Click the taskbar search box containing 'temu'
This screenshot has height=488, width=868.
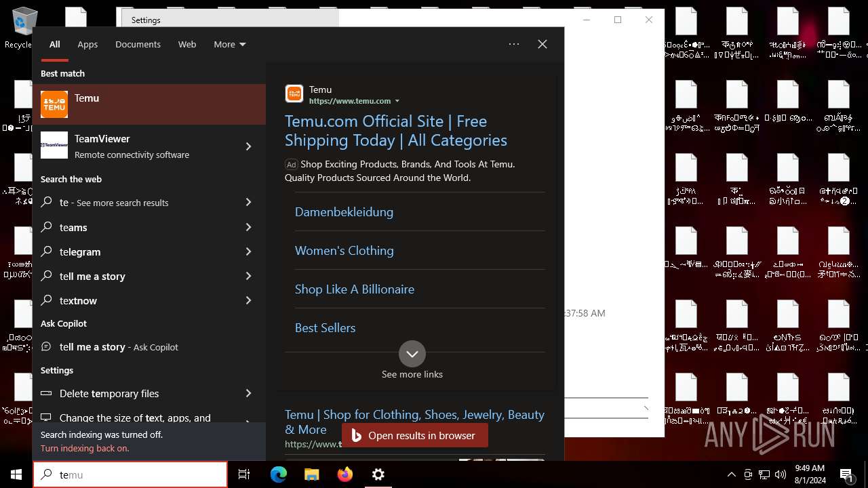point(130,474)
